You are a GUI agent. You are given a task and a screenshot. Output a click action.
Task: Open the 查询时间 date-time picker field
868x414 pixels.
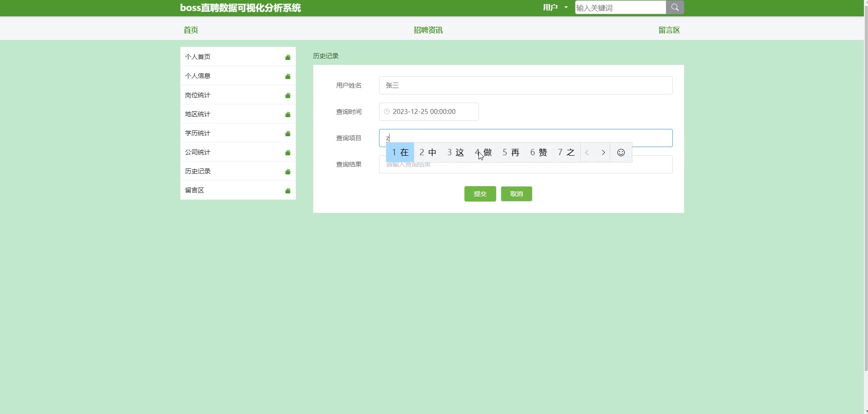click(x=429, y=112)
